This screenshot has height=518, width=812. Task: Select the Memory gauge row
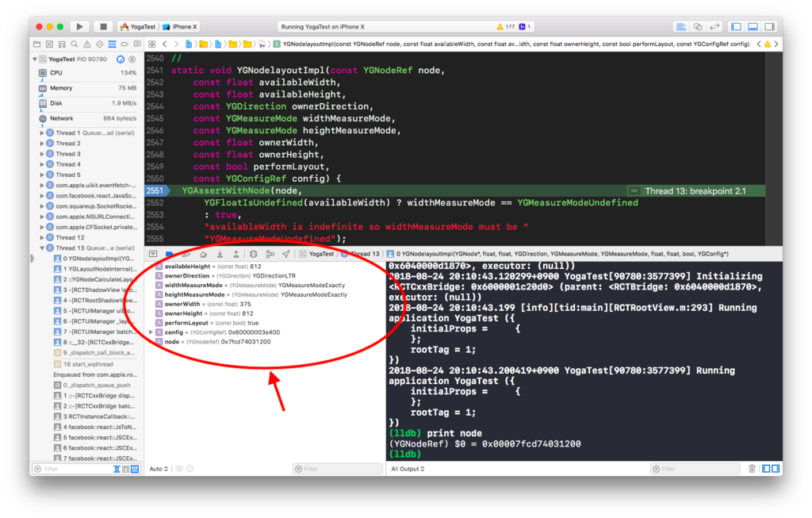coord(87,88)
